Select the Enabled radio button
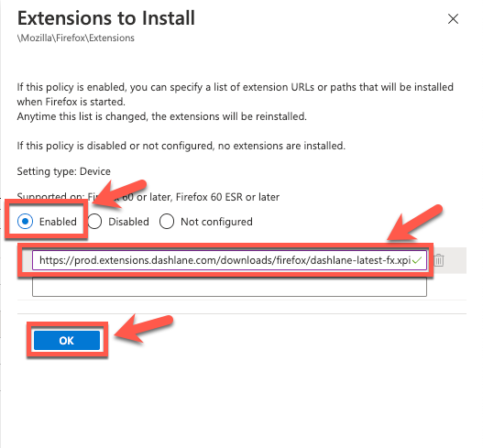The image size is (483, 448). [x=25, y=222]
